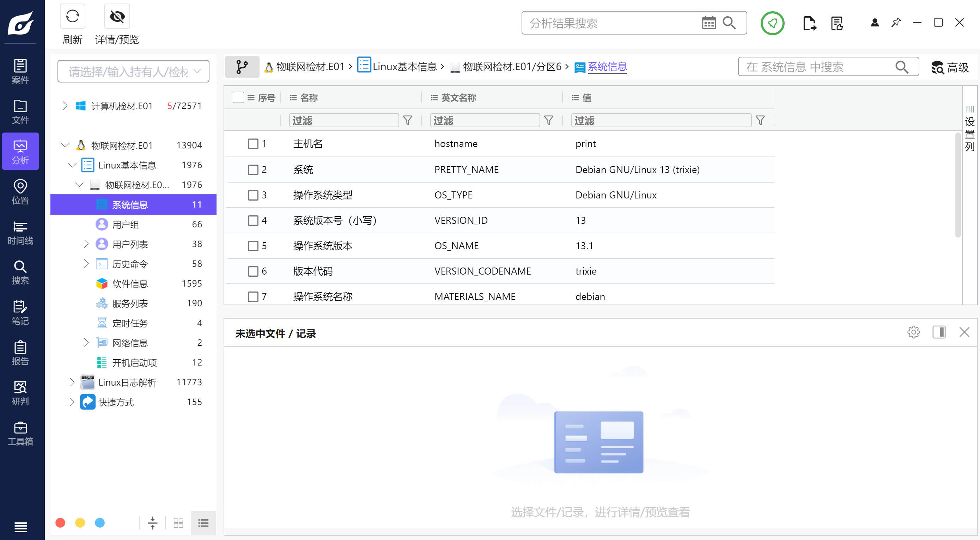The height and width of the screenshot is (540, 980).
Task: Toggle the 详情/预览 eye-slash icon
Action: pos(117,17)
